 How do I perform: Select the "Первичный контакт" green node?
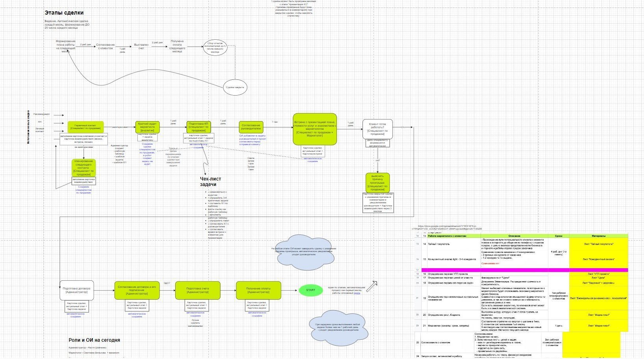pos(85,127)
